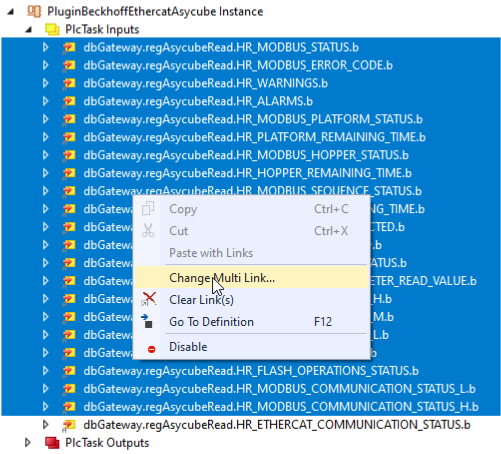Click variable icon for HR_ETHERCAT_COMMUNICATION_STATUS.b
This screenshot has height=454, width=501.
tap(69, 425)
